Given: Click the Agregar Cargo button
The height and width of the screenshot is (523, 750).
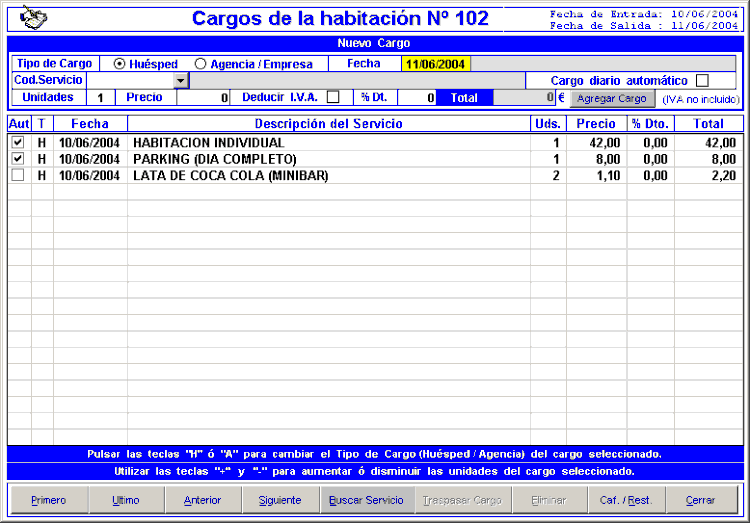Looking at the screenshot, I should pos(612,99).
